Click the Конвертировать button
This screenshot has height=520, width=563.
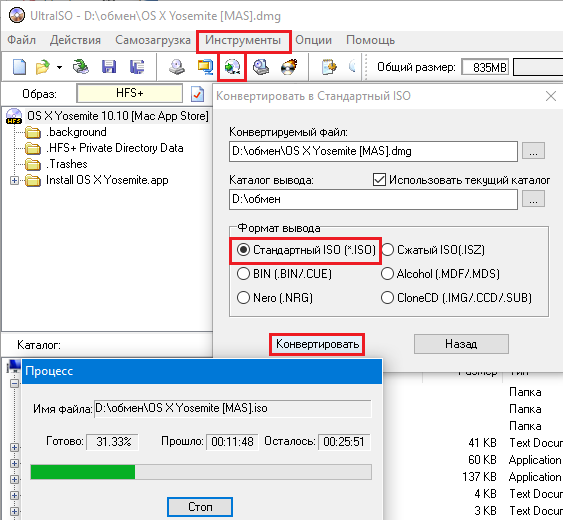coord(317,344)
